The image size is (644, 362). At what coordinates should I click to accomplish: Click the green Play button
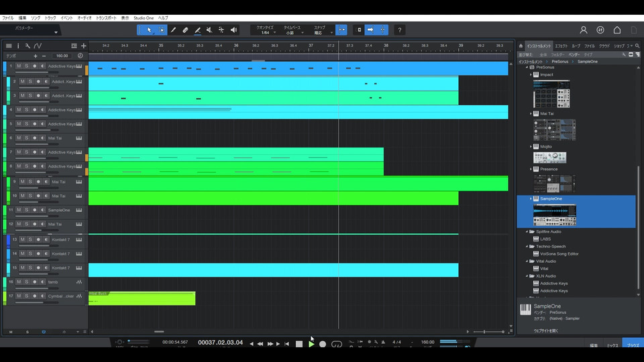(311, 344)
